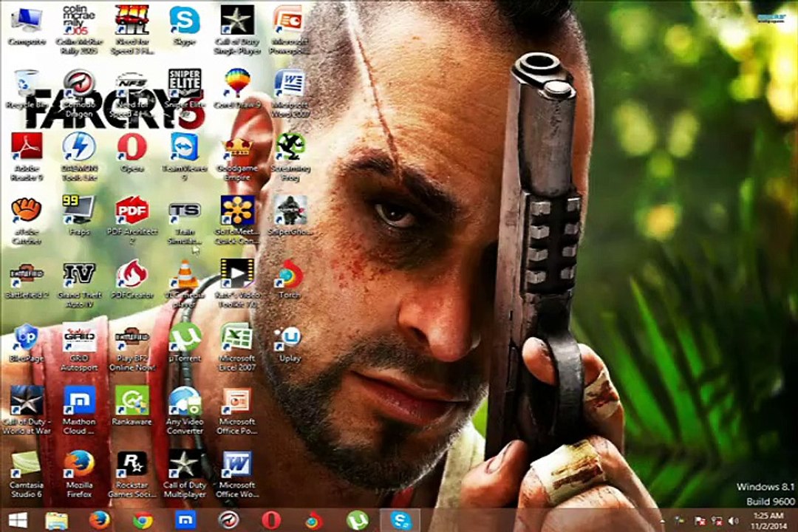Screen dimensions: 798x532
Task: Open the volume speaker tray icon
Action: pos(734,521)
